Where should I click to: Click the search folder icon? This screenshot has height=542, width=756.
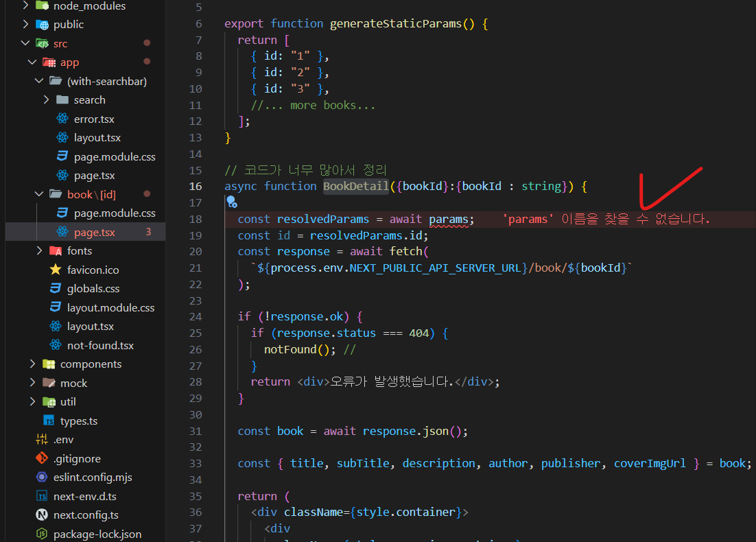(62, 99)
